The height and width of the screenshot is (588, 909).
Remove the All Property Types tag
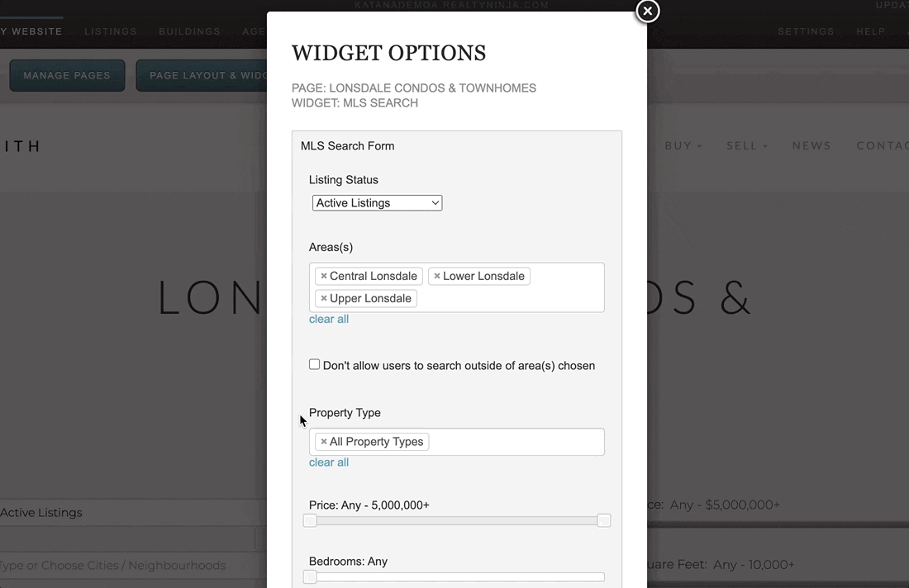[324, 442]
